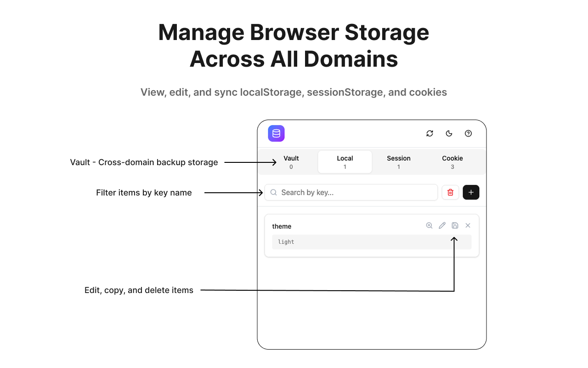
Task: Toggle dark mode with moon icon
Action: pos(449,133)
